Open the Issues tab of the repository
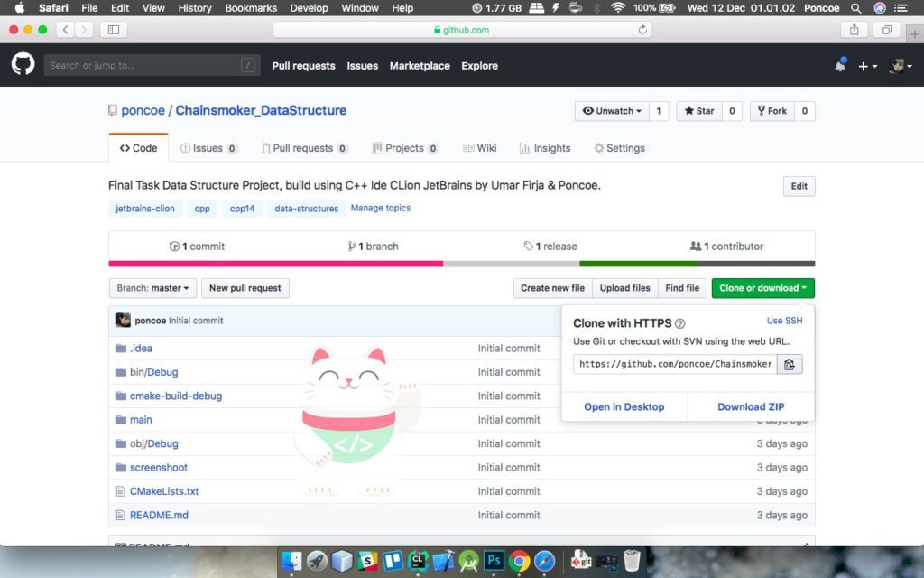The image size is (924, 578). point(208,148)
